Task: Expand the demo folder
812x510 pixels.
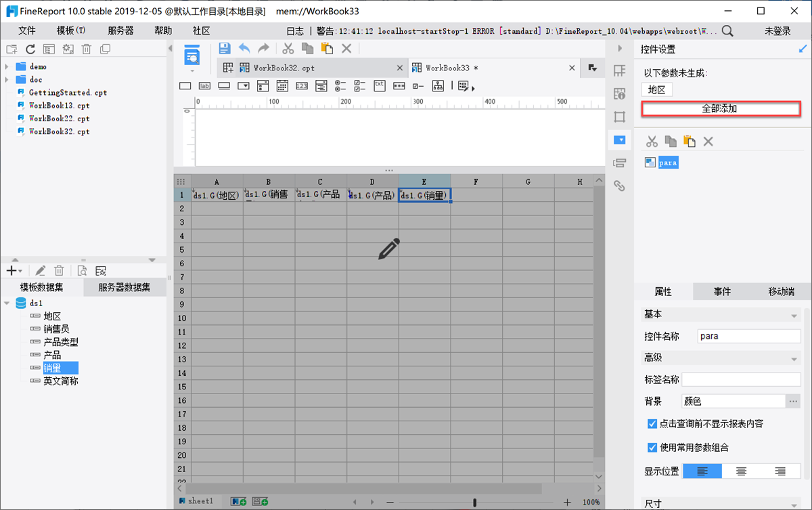Action: point(7,66)
